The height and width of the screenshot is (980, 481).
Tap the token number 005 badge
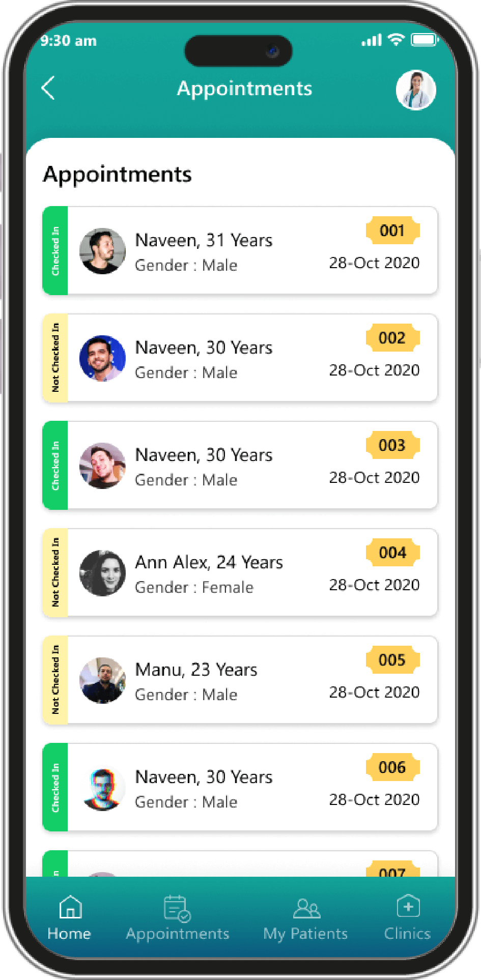coord(392,660)
